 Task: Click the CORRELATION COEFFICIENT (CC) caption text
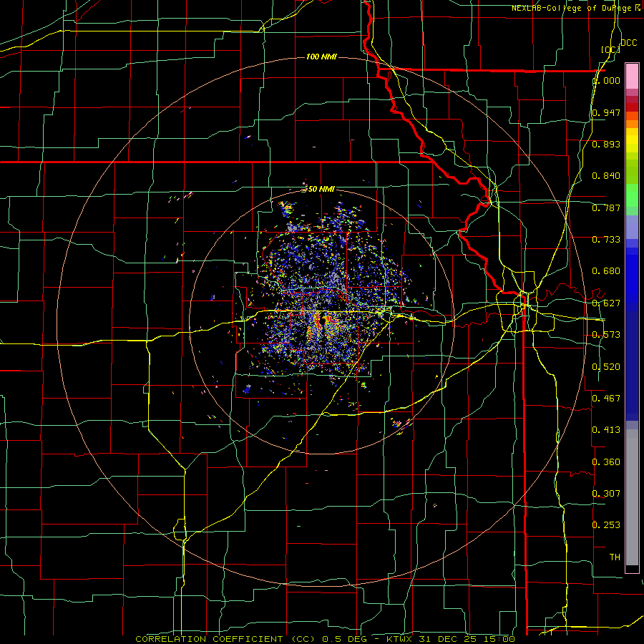[225, 639]
